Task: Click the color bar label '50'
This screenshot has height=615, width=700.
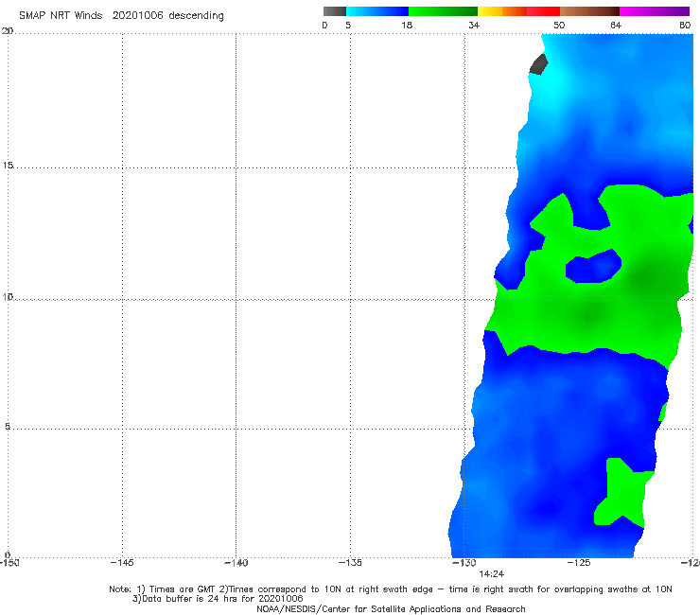Action: tap(559, 25)
